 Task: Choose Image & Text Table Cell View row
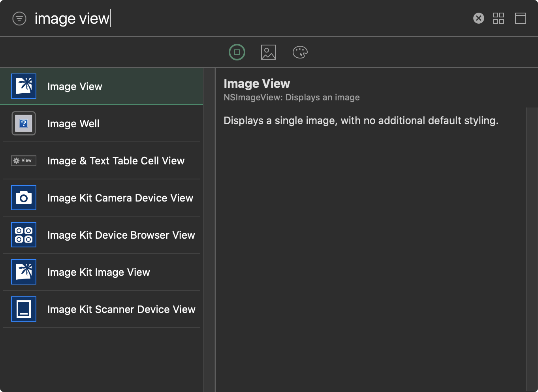coord(116,161)
